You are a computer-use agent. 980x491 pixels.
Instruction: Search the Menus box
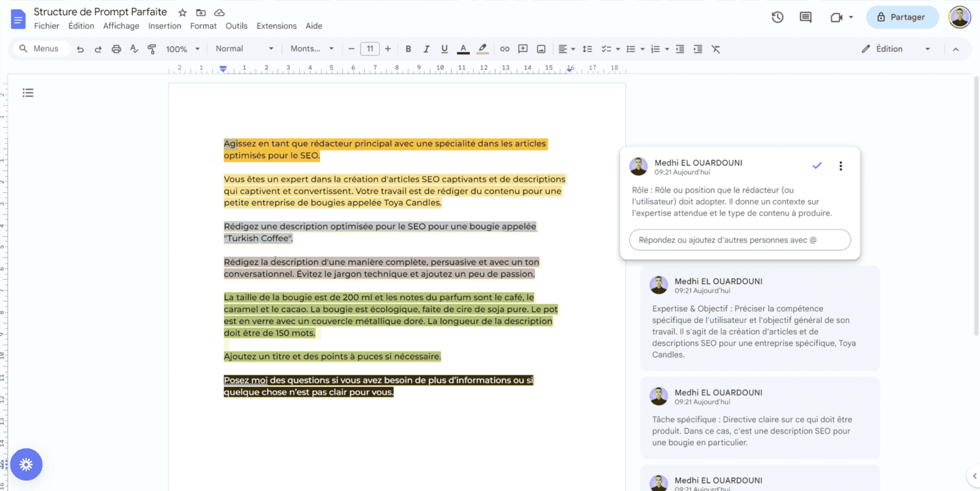pos(42,49)
